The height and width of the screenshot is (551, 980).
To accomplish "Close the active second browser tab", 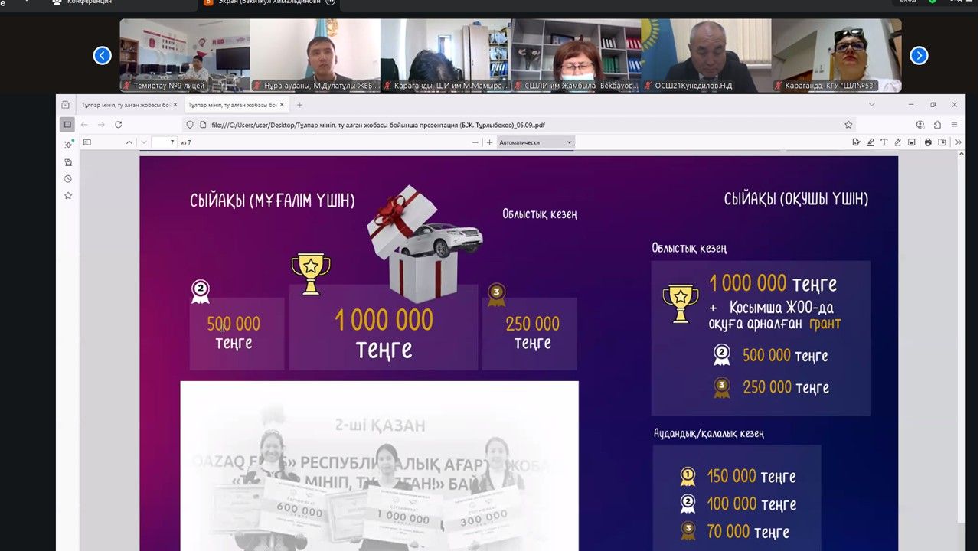I will tap(283, 105).
